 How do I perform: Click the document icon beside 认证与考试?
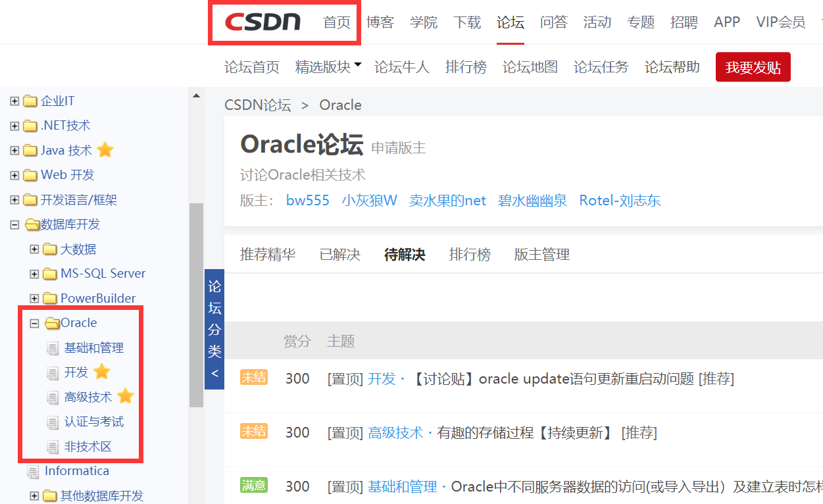click(x=53, y=422)
